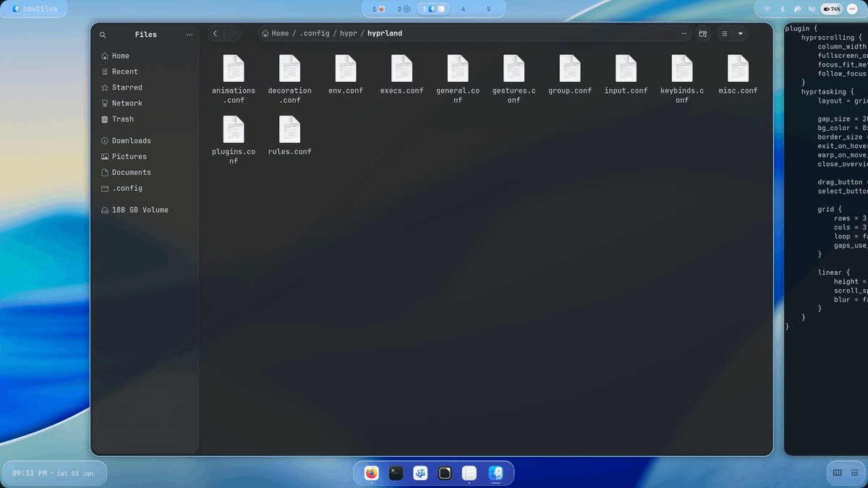868x488 pixels.
Task: Go back with the left arrow button
Action: 216,33
